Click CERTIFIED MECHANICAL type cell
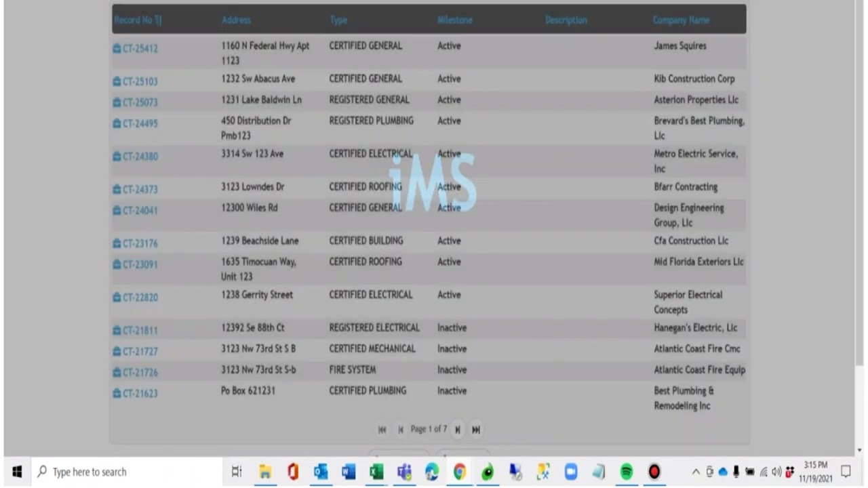868x488 pixels. (x=372, y=348)
